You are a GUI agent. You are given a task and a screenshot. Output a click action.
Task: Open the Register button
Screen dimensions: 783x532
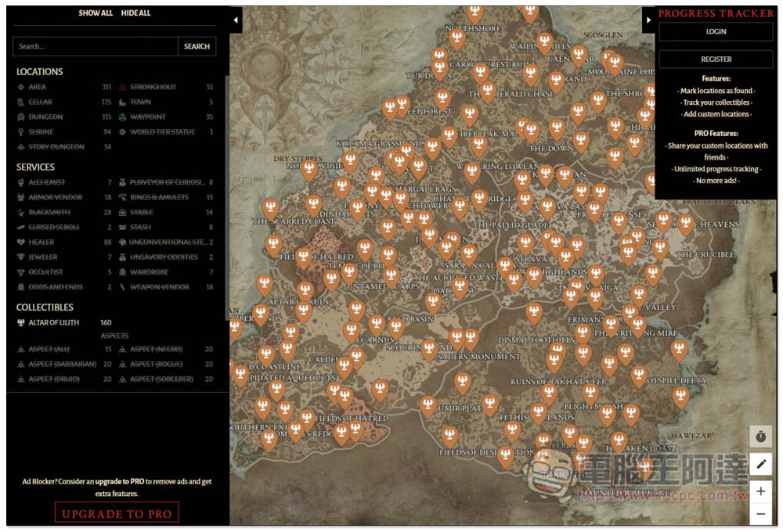point(716,59)
